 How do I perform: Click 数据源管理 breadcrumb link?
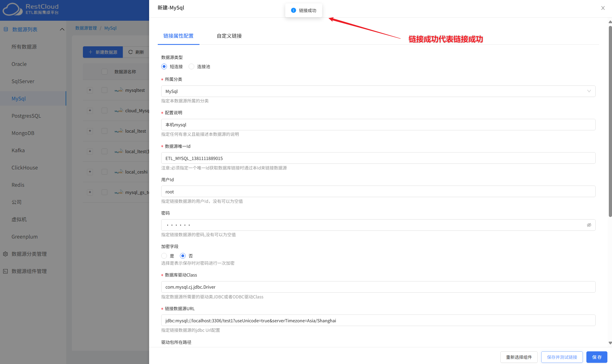86,28
